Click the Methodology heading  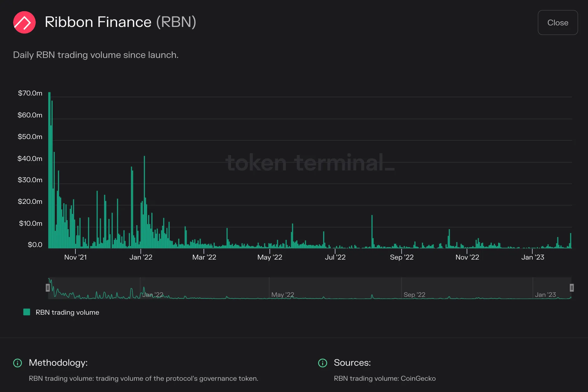click(58, 363)
